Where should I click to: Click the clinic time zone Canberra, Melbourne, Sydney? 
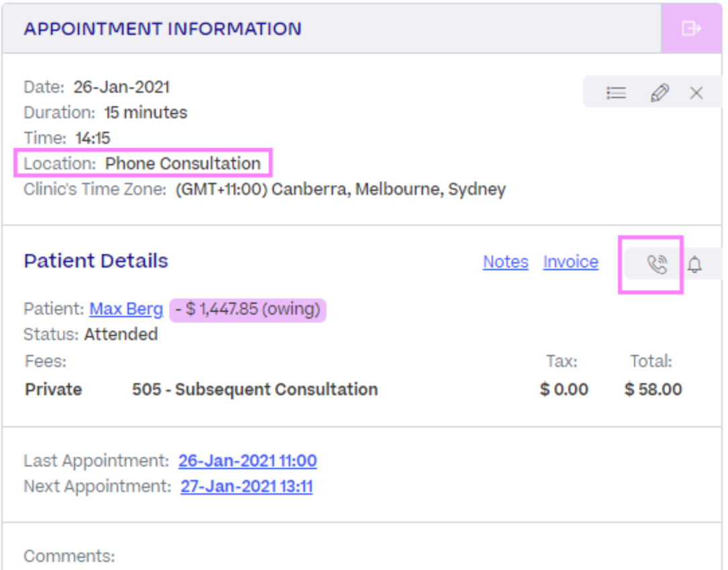(x=340, y=189)
